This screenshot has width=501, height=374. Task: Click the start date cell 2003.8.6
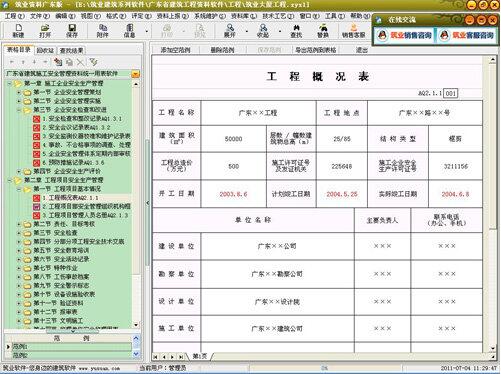234,194
